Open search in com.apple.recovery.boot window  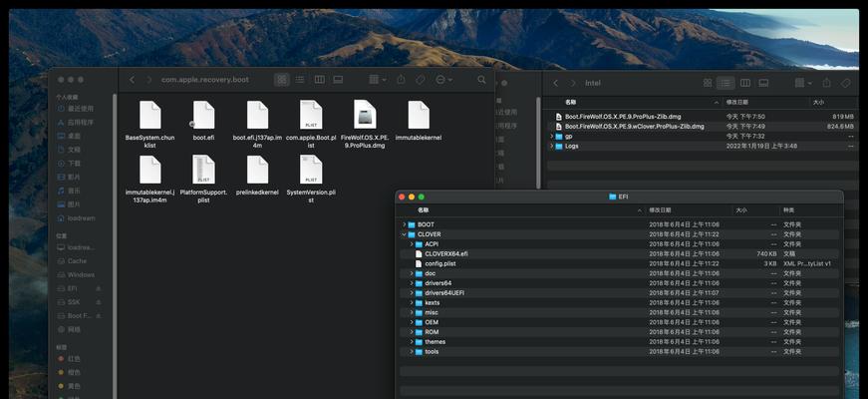click(x=481, y=80)
